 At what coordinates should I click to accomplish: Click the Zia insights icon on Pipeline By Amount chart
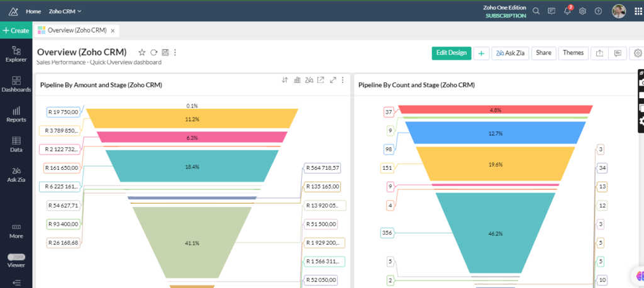point(309,80)
